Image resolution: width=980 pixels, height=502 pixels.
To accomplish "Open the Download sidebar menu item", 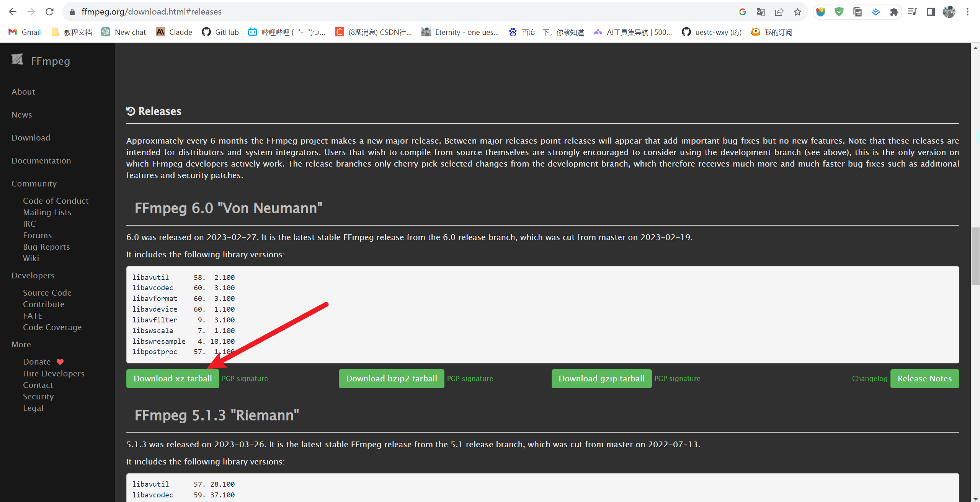I will (31, 137).
